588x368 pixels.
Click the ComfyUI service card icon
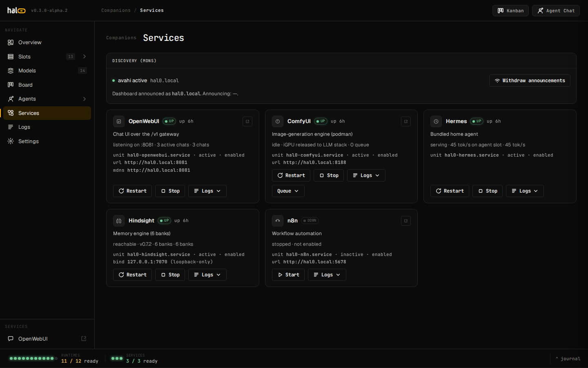coord(278,121)
